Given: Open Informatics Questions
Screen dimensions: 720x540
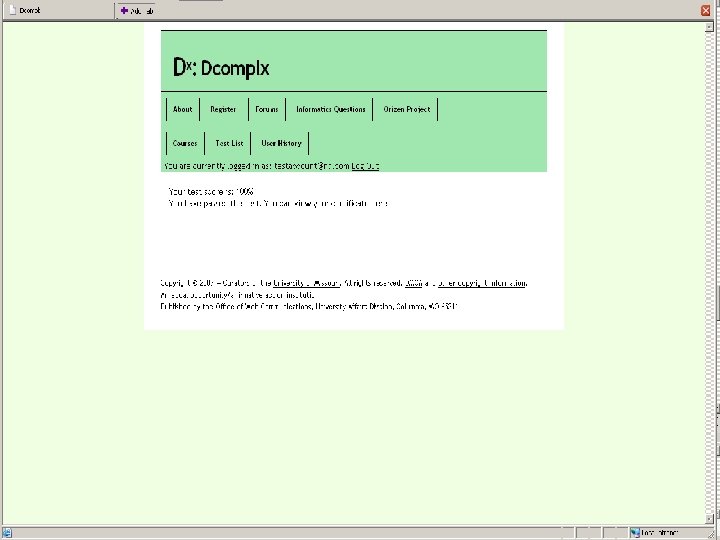Looking at the screenshot, I should pos(331,109).
